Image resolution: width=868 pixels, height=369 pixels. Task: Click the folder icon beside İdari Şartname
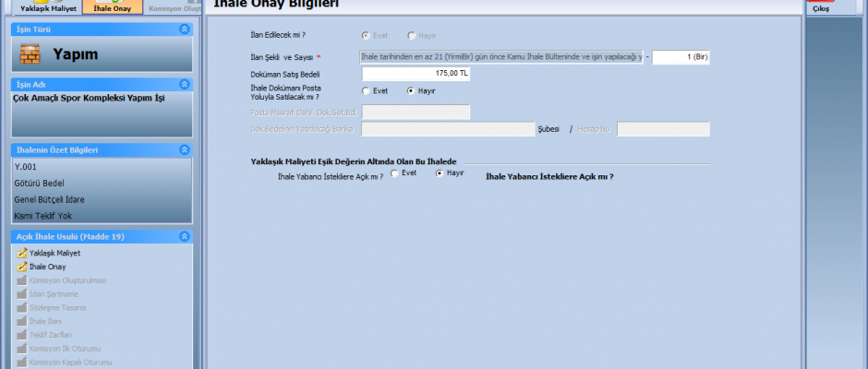(x=22, y=293)
